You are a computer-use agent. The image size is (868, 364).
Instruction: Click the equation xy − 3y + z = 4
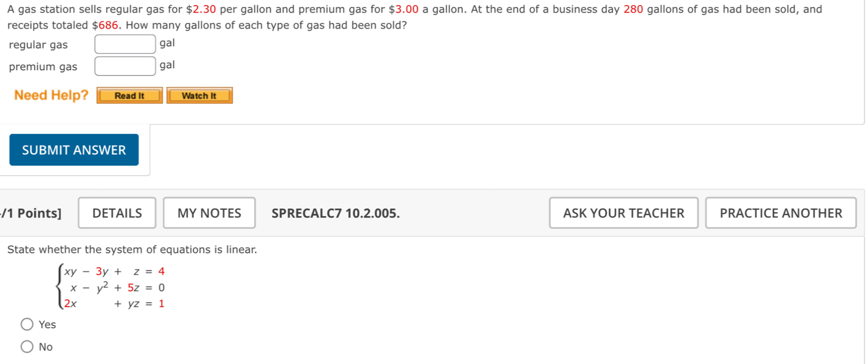(115, 271)
